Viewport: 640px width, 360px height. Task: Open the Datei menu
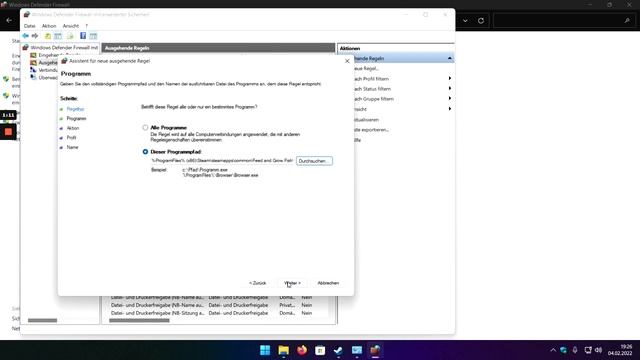29,26
